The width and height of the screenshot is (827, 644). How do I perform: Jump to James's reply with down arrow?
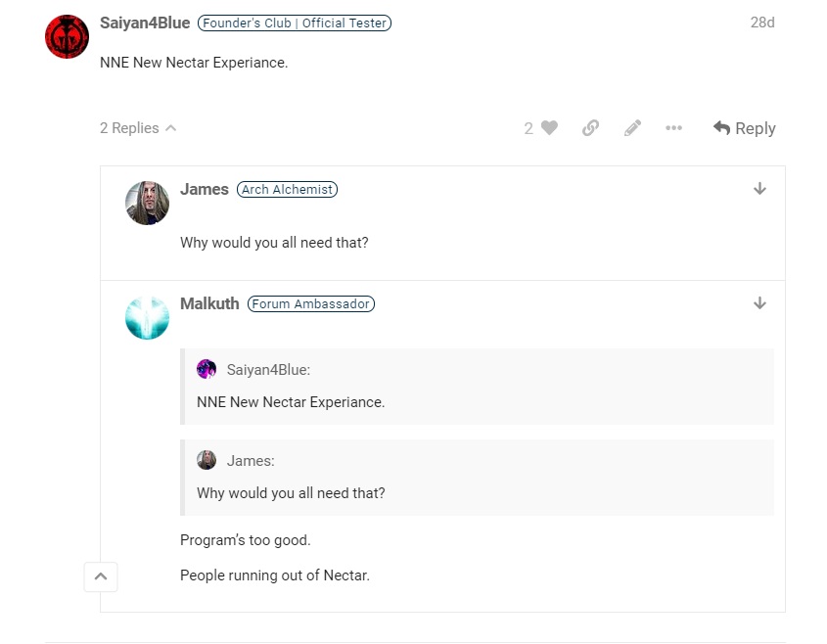click(759, 189)
